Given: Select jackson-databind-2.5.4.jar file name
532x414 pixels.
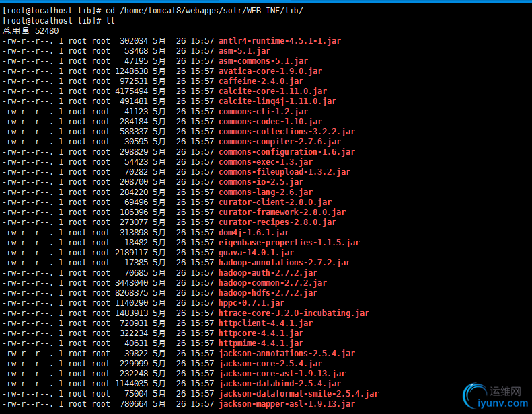Looking at the screenshot, I should coord(280,384).
